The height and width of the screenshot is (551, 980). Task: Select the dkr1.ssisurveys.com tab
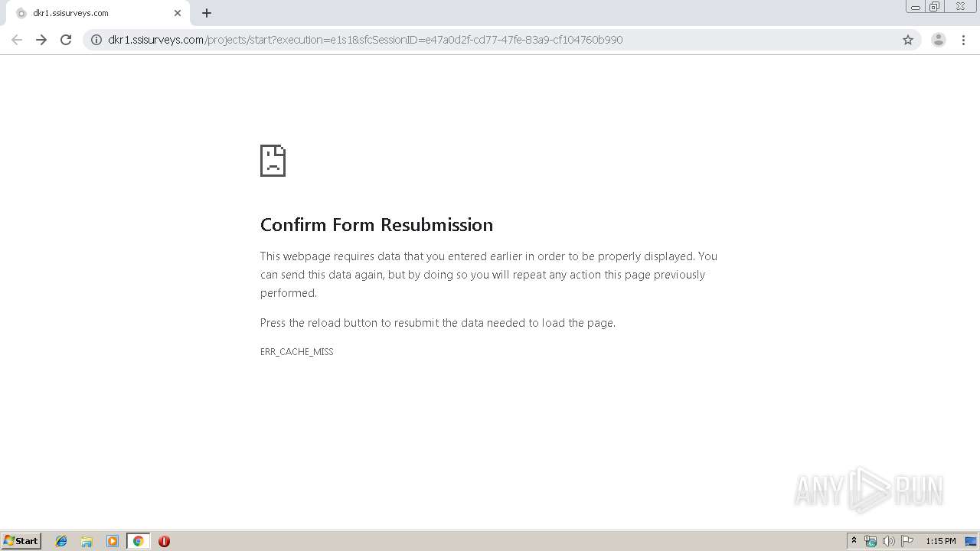point(97,13)
